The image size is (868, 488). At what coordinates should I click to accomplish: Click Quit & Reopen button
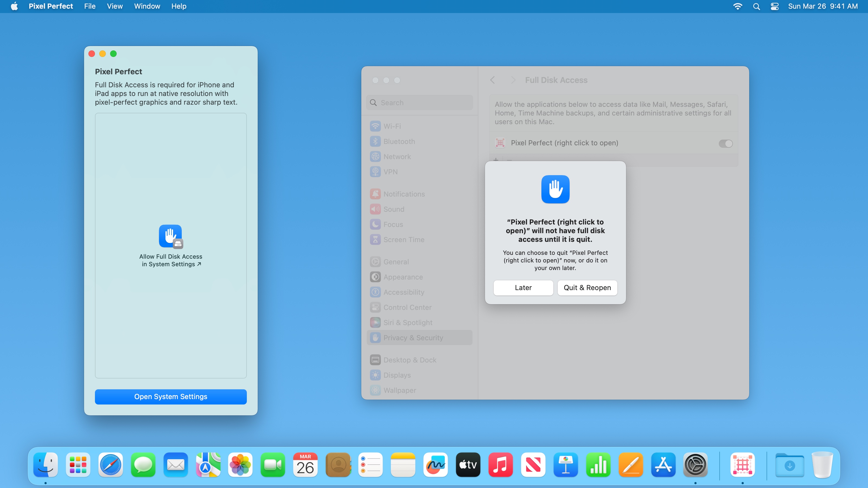587,288
